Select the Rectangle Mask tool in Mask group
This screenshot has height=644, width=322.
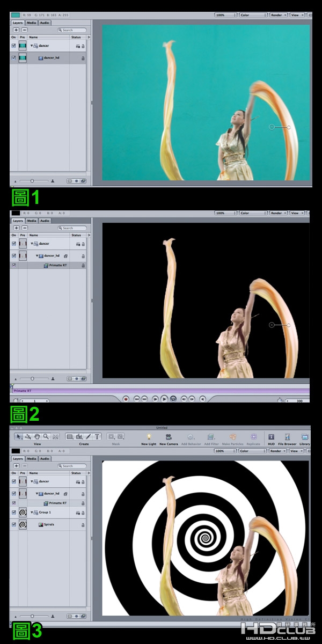112,437
